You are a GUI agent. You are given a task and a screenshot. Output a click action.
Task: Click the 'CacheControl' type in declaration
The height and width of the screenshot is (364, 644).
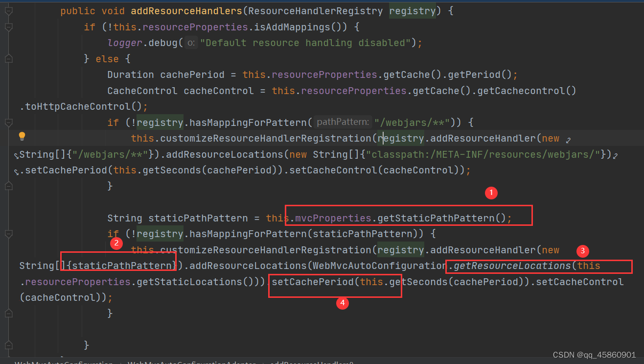click(x=142, y=91)
